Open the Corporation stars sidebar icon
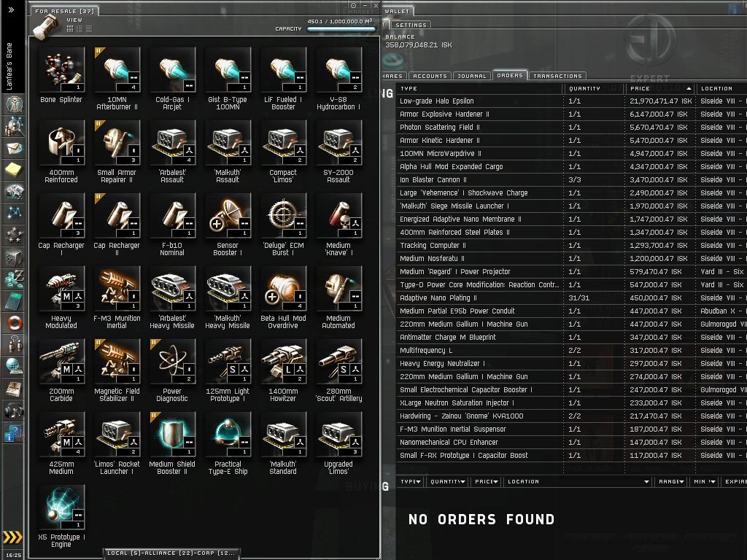The width and height of the screenshot is (747, 560). click(14, 234)
